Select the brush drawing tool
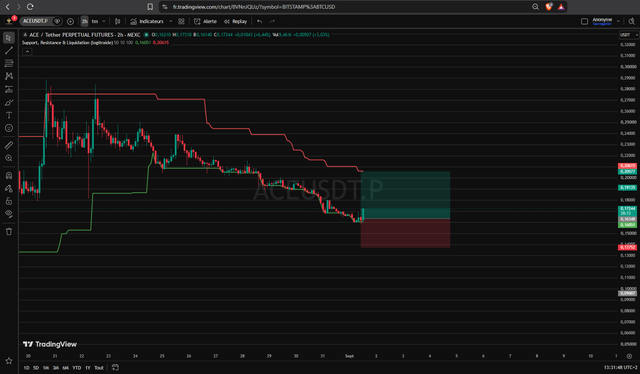The width and height of the screenshot is (640, 374). coord(9,102)
